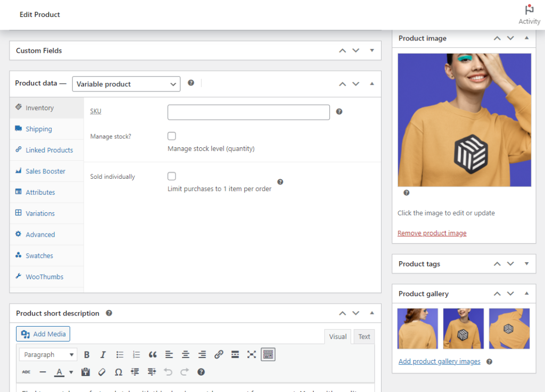Insert a link in the short description

(x=218, y=354)
